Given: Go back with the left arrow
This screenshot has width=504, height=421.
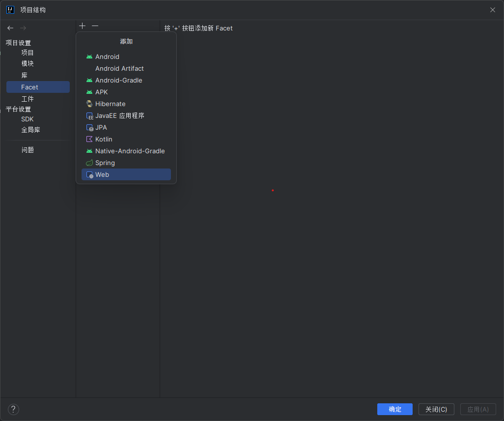Looking at the screenshot, I should point(10,28).
